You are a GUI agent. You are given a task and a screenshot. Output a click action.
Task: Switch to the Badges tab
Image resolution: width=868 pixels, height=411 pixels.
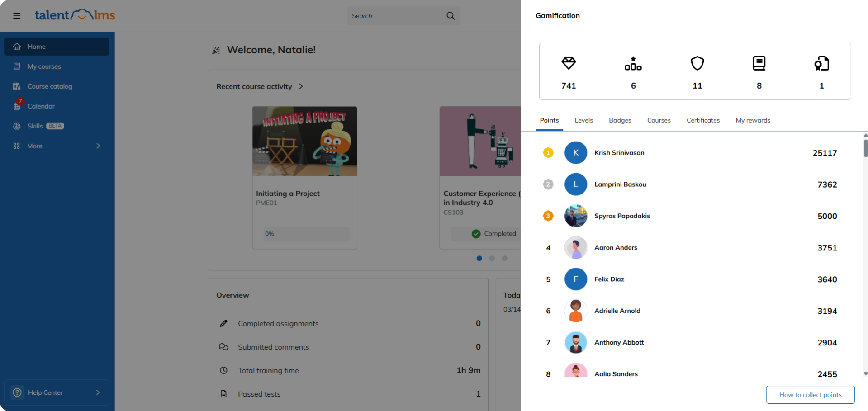pyautogui.click(x=620, y=120)
